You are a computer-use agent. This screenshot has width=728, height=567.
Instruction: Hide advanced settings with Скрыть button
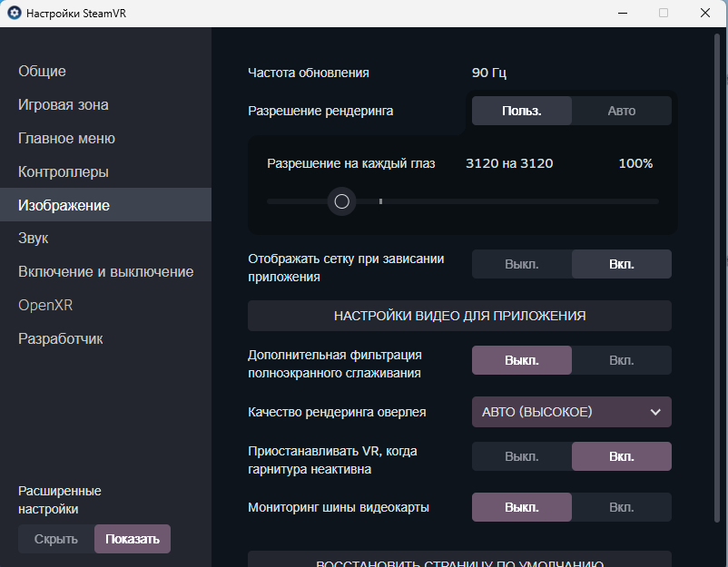(56, 539)
